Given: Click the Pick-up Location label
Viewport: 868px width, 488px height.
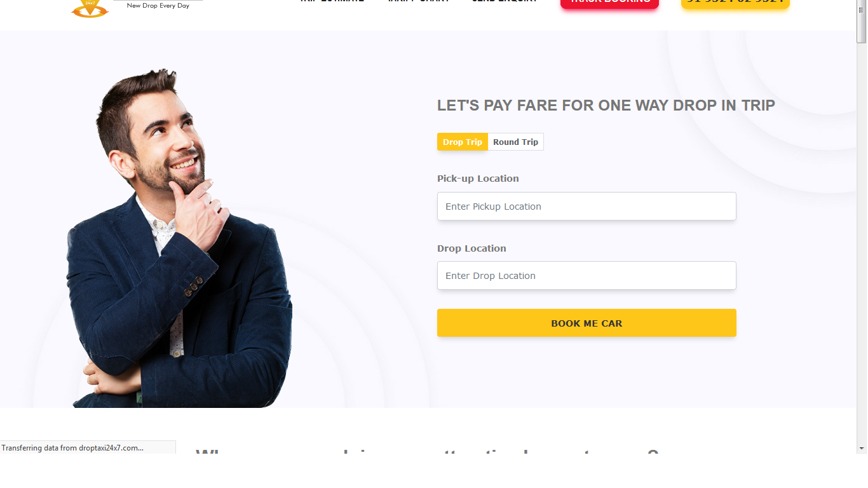Looking at the screenshot, I should pyautogui.click(x=478, y=179).
